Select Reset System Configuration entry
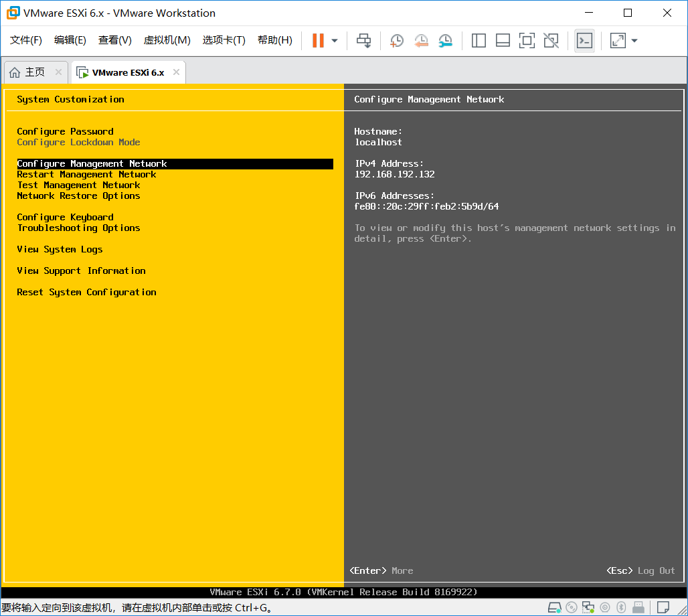 tap(86, 293)
